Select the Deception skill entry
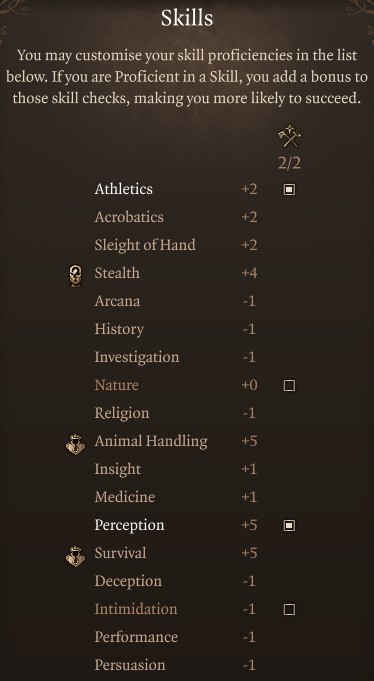 128,581
